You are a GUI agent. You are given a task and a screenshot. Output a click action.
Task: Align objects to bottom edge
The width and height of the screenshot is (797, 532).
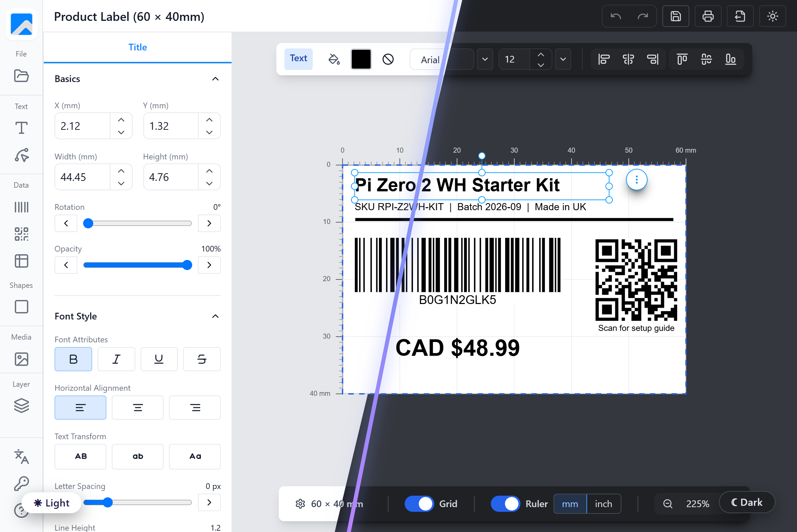(730, 60)
